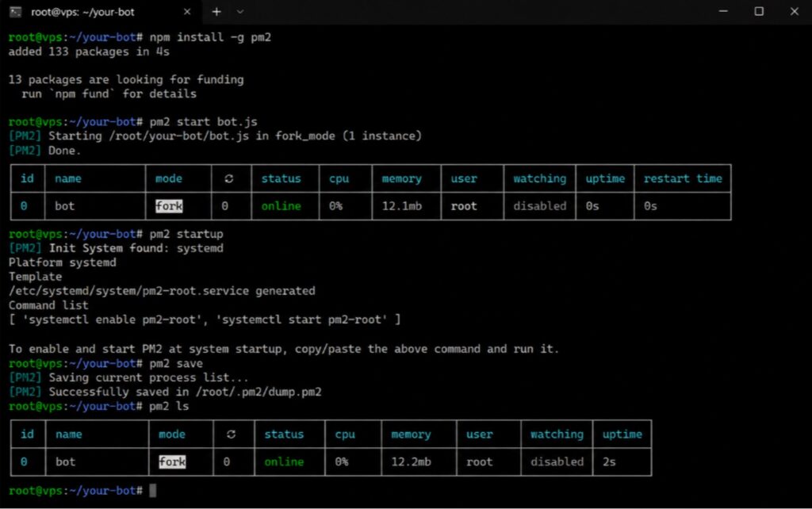This screenshot has height=509, width=812.
Task: Click the 'pm2 start bot.js' command
Action: pos(204,122)
